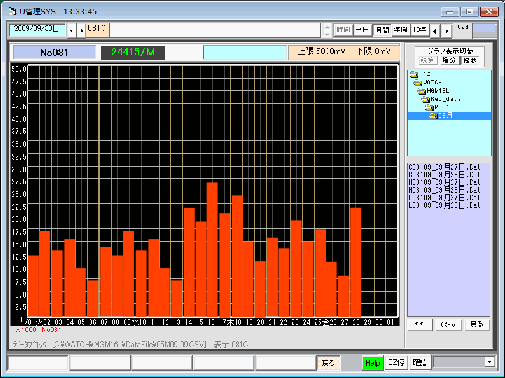The image size is (505, 378).
Task: Select the last .dat file in the list
Action: click(444, 205)
